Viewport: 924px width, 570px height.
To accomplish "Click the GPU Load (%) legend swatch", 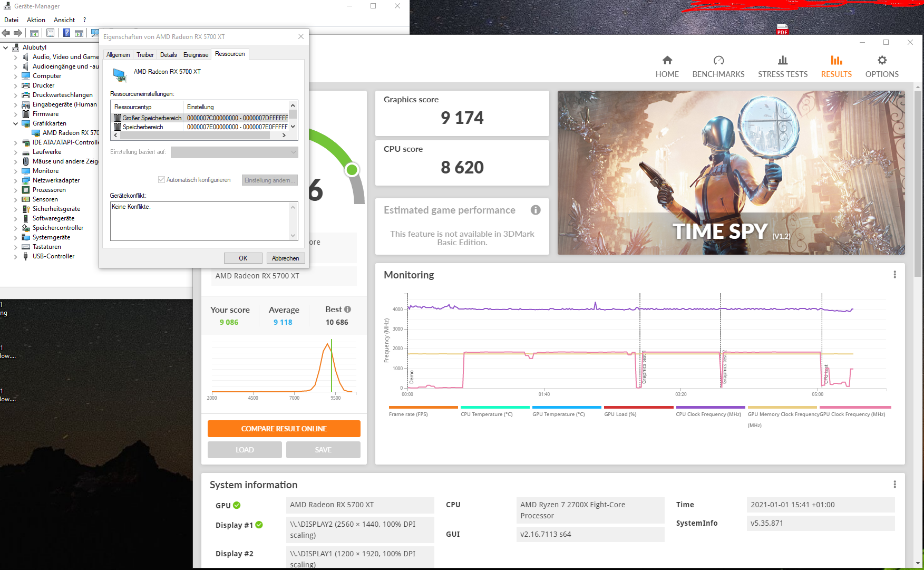I will click(638, 407).
